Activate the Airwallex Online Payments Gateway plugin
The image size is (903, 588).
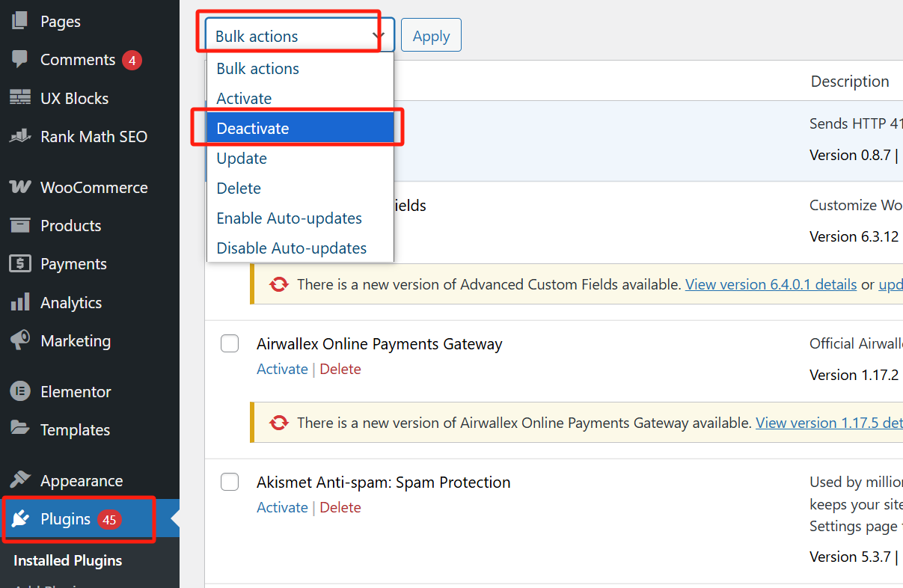[x=282, y=370]
